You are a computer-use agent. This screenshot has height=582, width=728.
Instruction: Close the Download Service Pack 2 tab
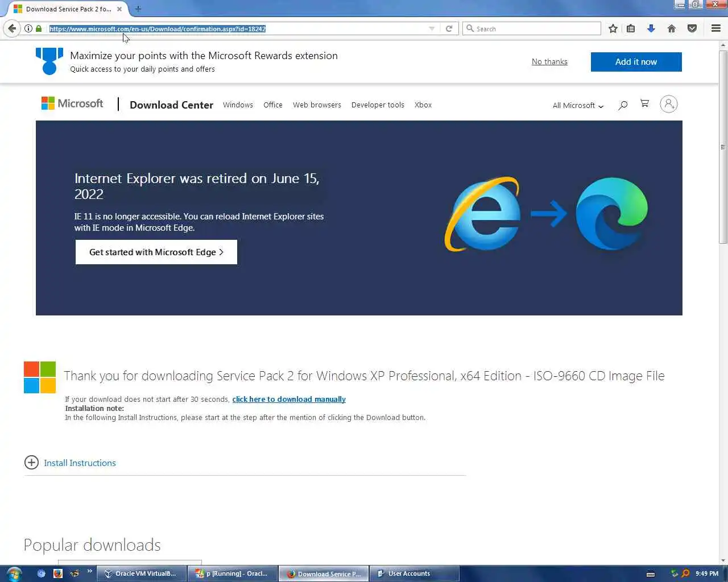(x=119, y=9)
